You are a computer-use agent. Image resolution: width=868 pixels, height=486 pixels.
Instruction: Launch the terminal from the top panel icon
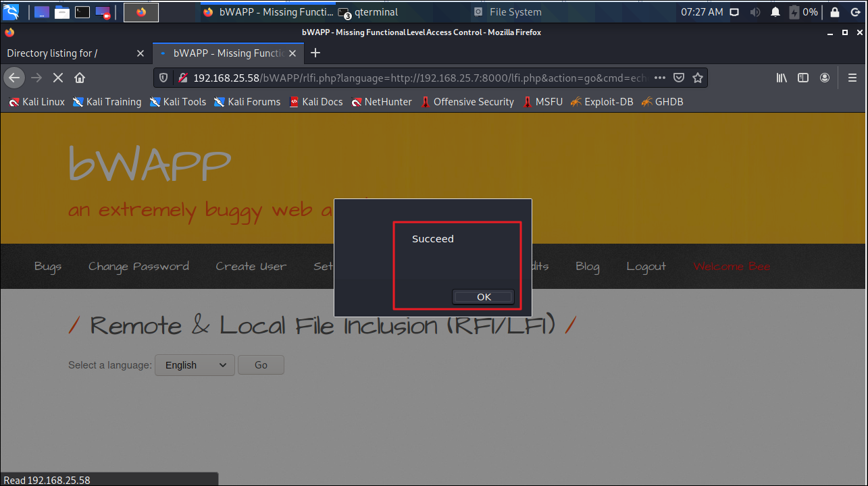tap(82, 12)
